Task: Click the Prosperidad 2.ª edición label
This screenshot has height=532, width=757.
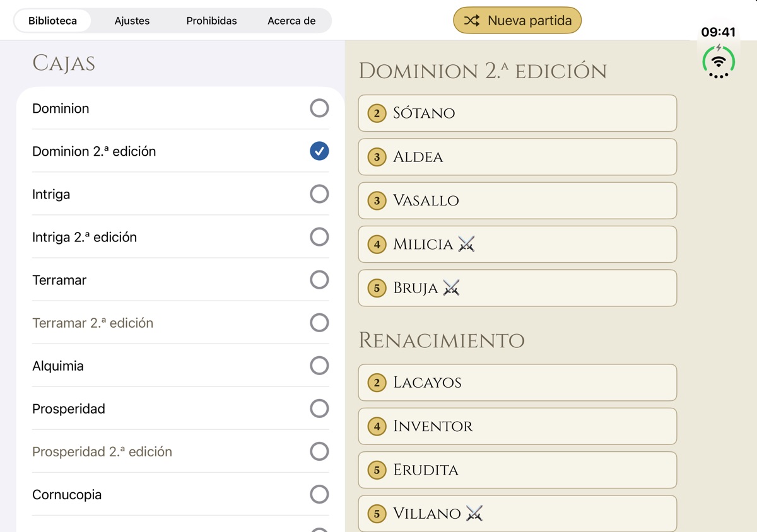Action: point(102,451)
